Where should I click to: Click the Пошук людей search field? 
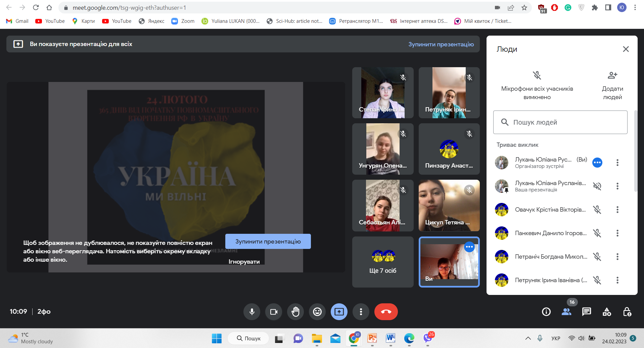click(x=560, y=122)
